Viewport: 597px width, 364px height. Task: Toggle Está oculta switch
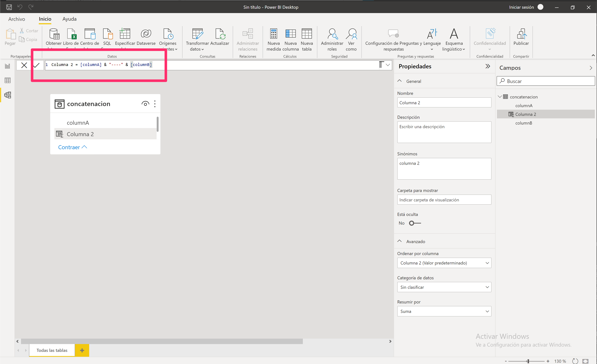tap(415, 223)
